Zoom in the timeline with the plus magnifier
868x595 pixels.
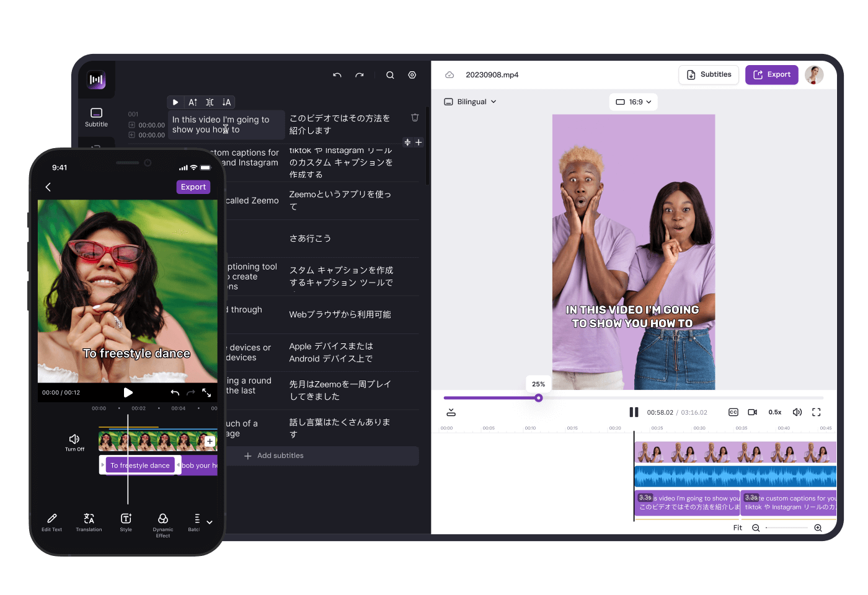[x=818, y=528]
